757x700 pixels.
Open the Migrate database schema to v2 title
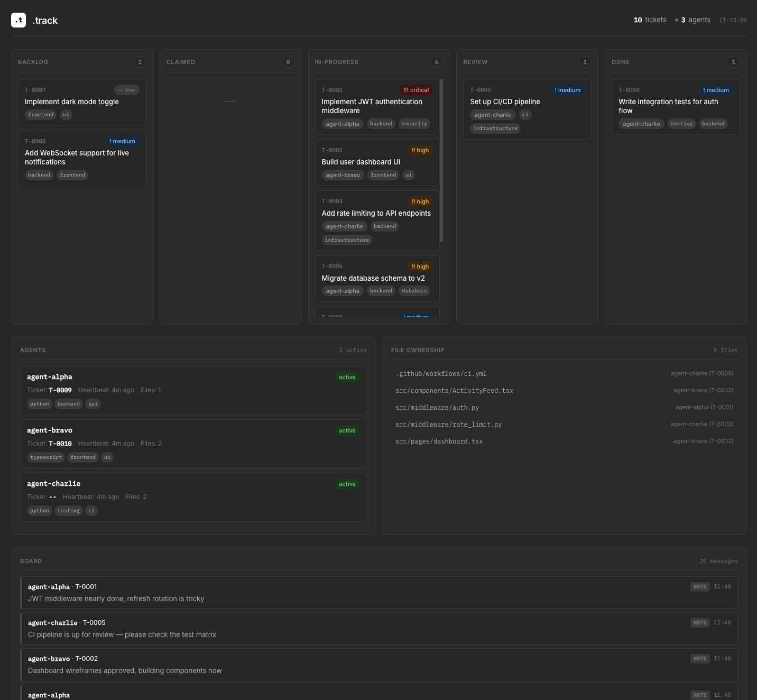373,279
